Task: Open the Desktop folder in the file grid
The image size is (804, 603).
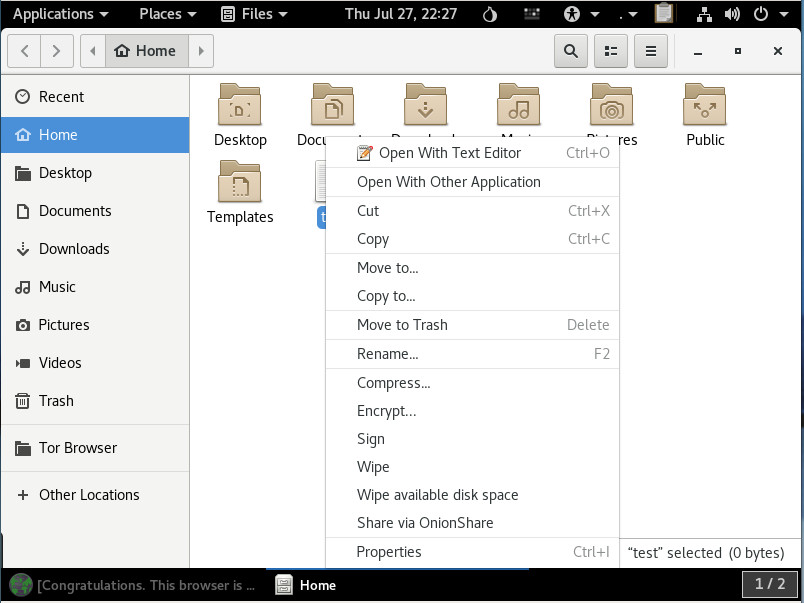Action: click(240, 105)
